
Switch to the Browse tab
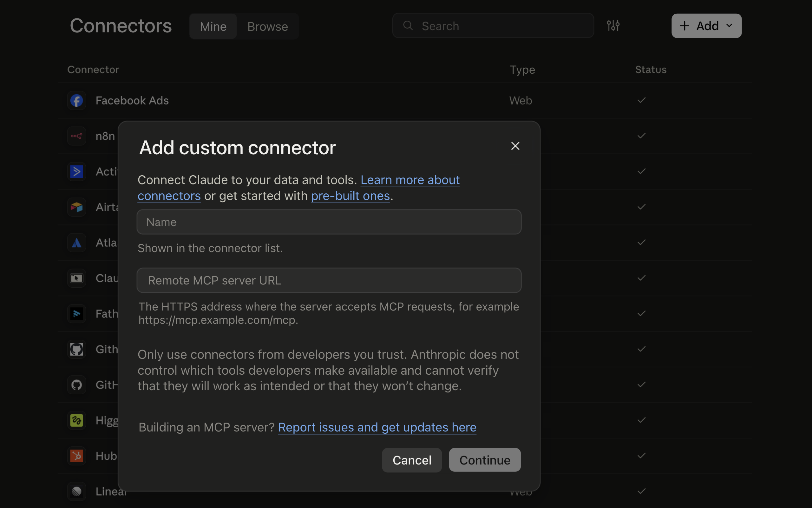267,26
